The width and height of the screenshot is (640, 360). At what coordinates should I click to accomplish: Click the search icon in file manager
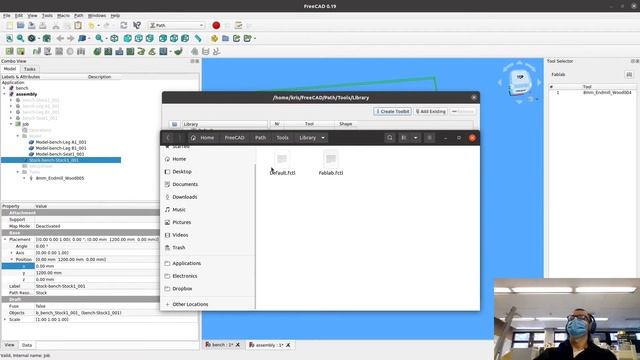pyautogui.click(x=390, y=138)
